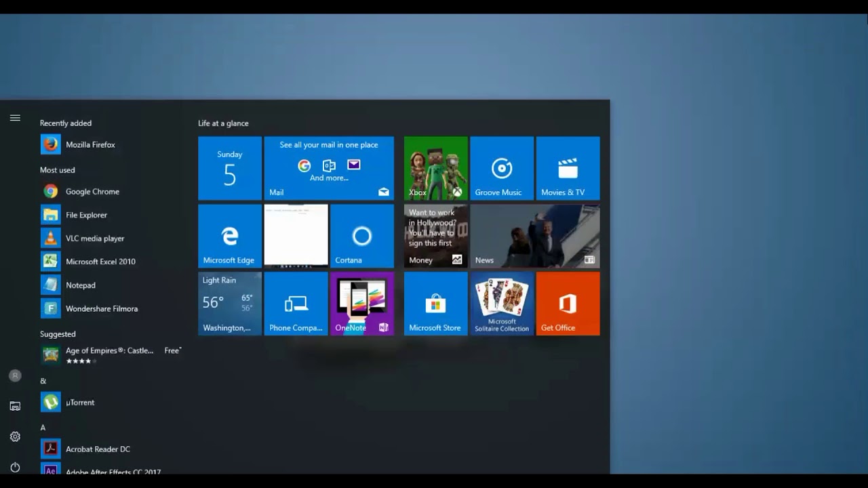Open µTorrent from the app list
Viewport: 868px width, 488px height.
click(x=112, y=402)
